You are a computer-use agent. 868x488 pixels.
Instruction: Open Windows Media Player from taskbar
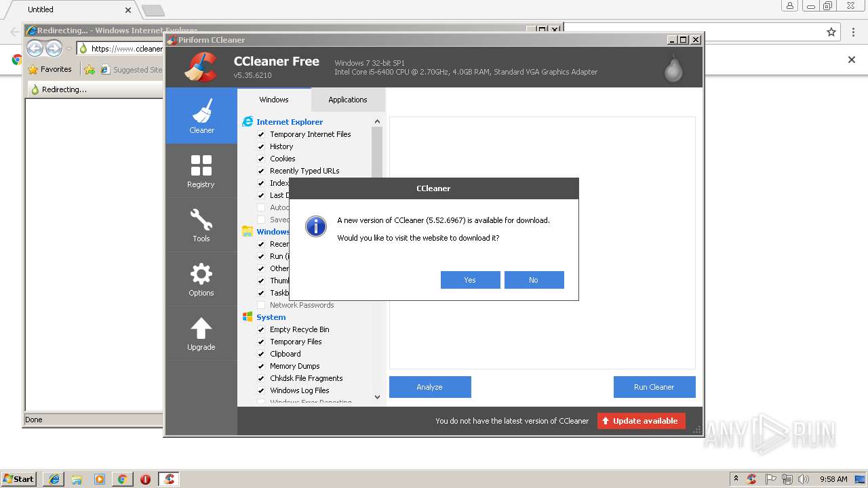(x=100, y=479)
